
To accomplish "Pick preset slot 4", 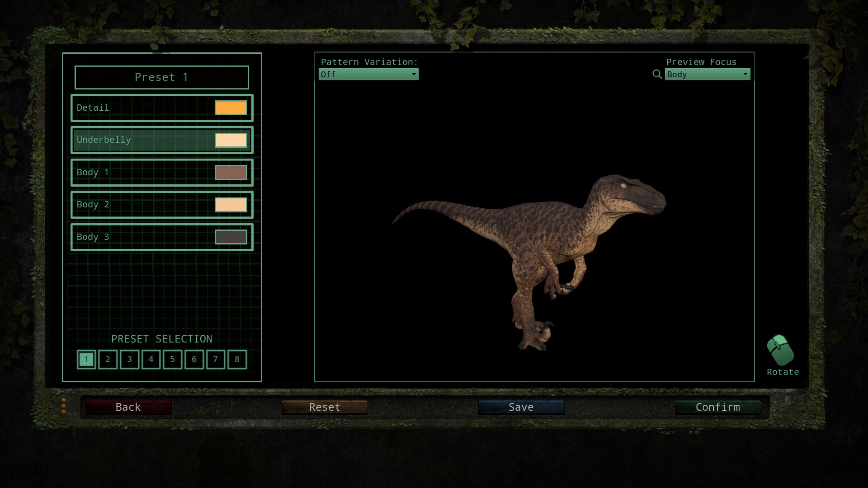I will click(151, 359).
